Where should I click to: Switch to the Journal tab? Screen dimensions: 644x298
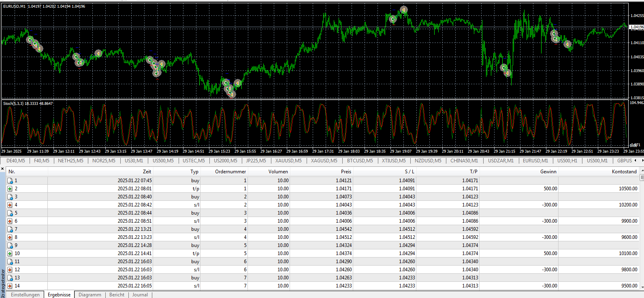coord(140,295)
